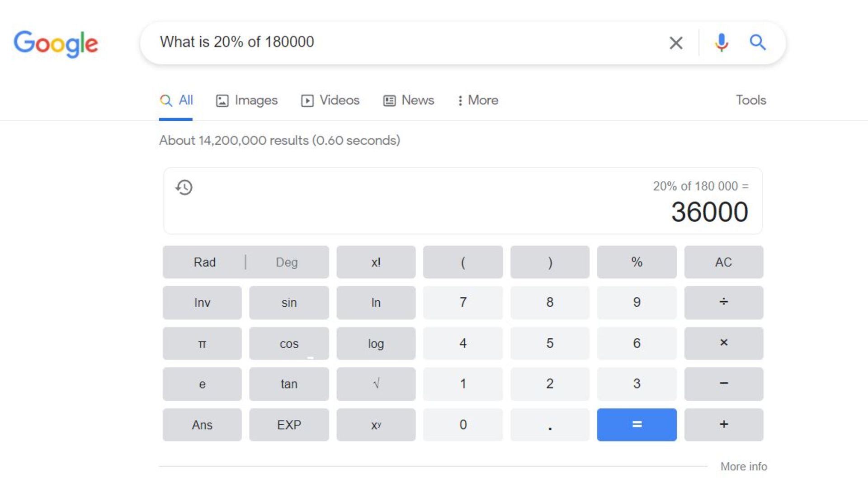Click the percentage (%) operator

pos(636,262)
